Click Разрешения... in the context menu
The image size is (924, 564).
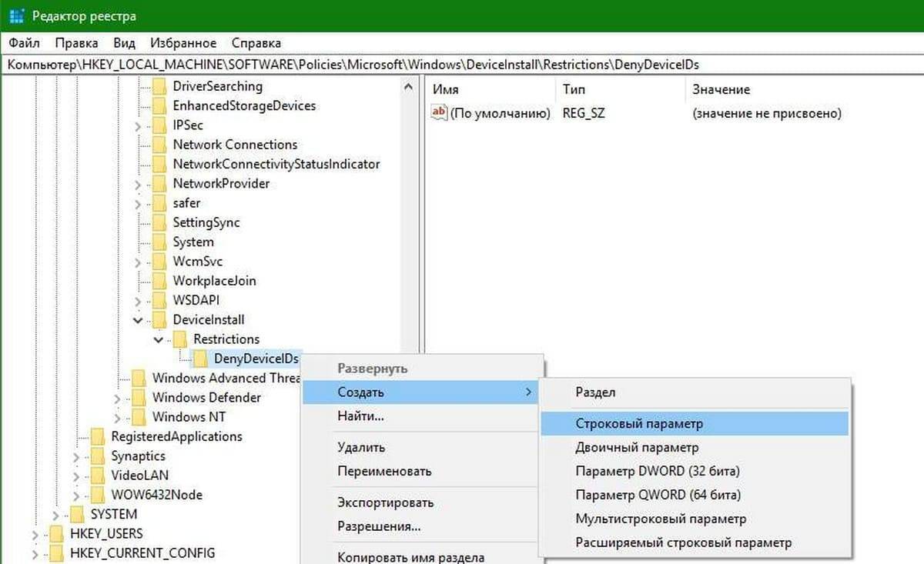click(x=421, y=526)
